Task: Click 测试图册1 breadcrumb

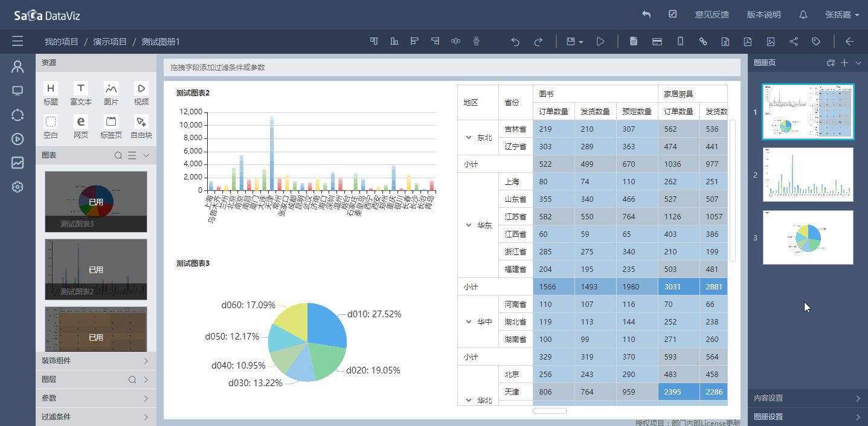Action: 161,42
